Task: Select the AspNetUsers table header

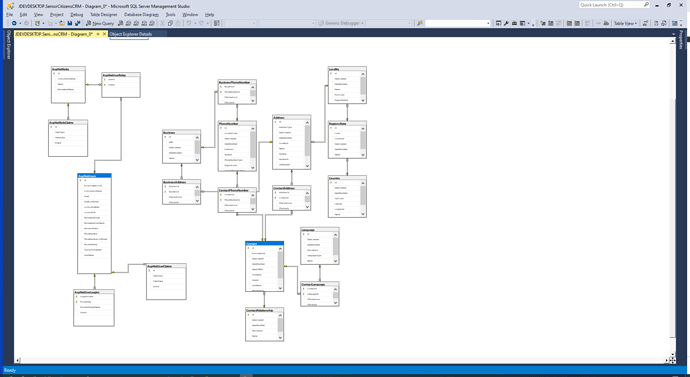Action: coord(94,176)
